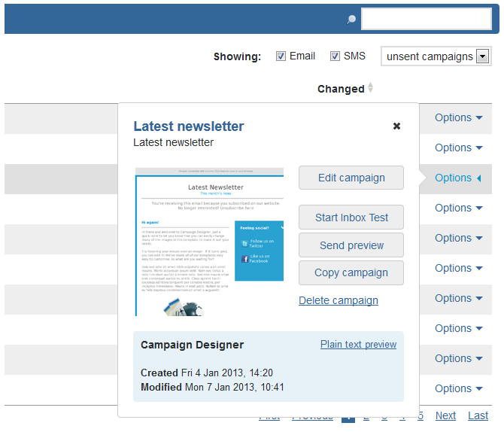
Task: Sort by the Changed column arrows
Action: tap(370, 89)
